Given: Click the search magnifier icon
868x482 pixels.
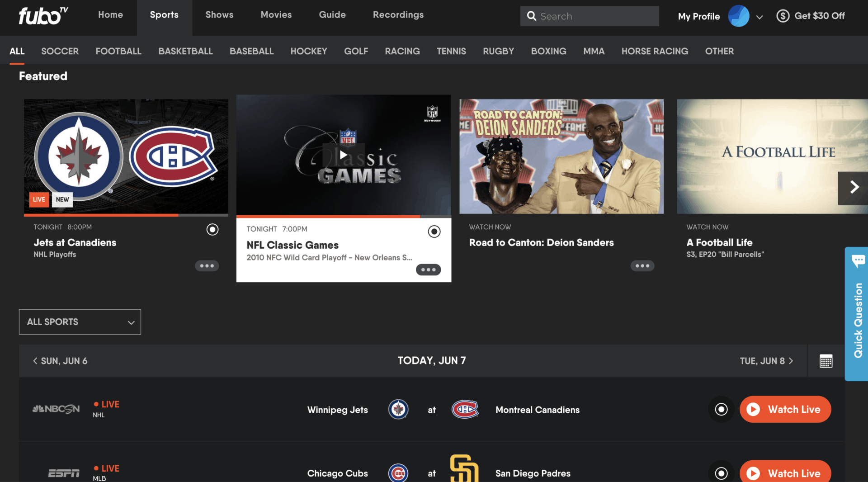Looking at the screenshot, I should click(x=532, y=16).
